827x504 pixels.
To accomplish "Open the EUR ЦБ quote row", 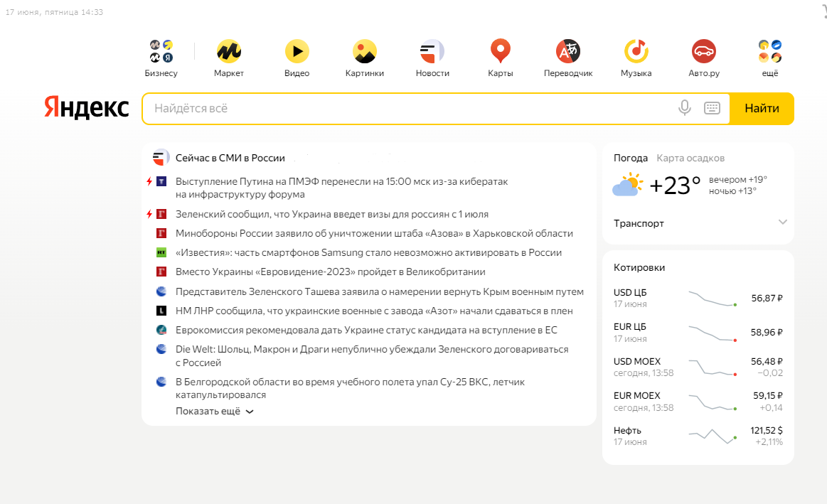I will coord(698,332).
